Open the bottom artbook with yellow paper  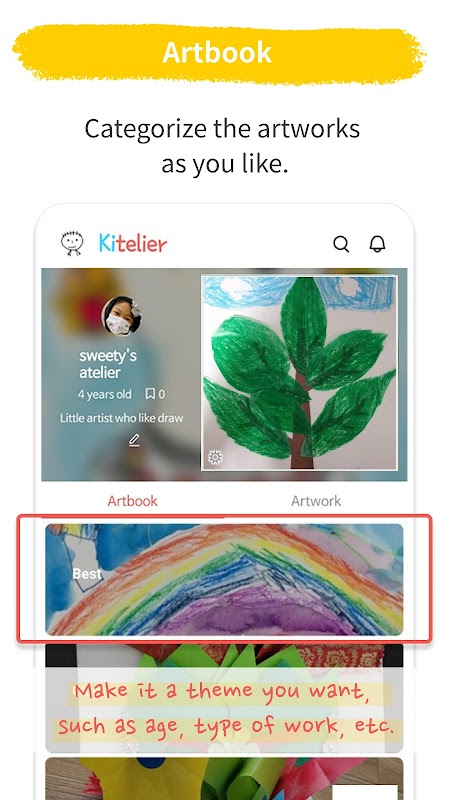coord(224,779)
